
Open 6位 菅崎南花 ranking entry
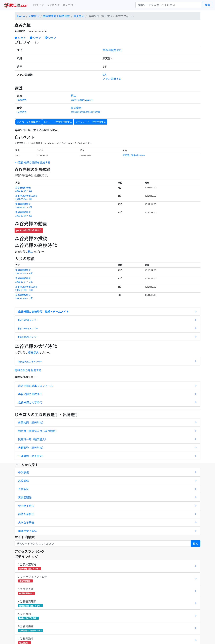point(107,628)
